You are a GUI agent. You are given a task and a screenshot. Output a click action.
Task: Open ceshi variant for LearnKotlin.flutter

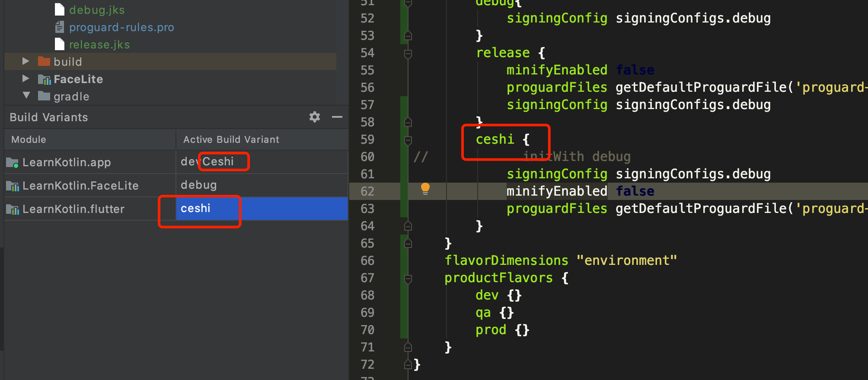pyautogui.click(x=262, y=209)
